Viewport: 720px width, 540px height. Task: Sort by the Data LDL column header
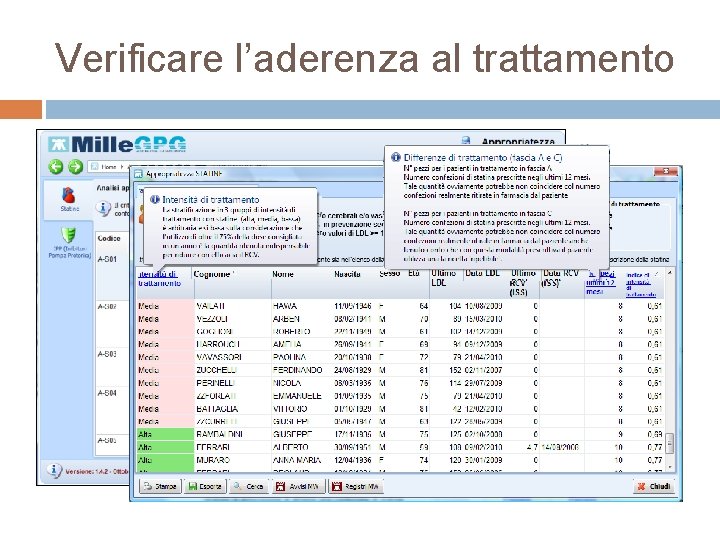coord(482,273)
